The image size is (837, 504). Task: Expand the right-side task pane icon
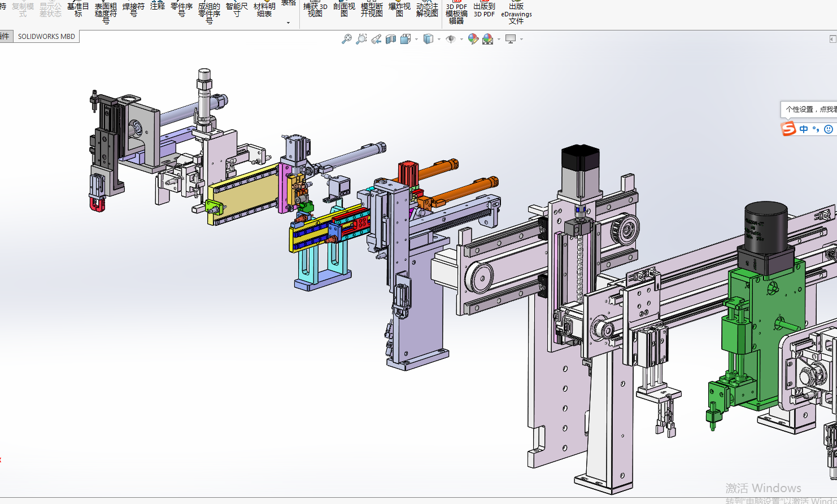tap(832, 39)
